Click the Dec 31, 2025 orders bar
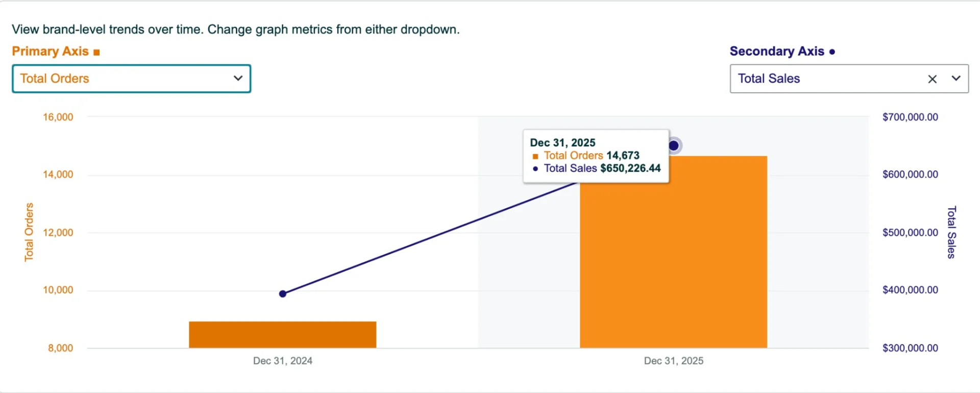Image resolution: width=980 pixels, height=393 pixels. tap(674, 265)
